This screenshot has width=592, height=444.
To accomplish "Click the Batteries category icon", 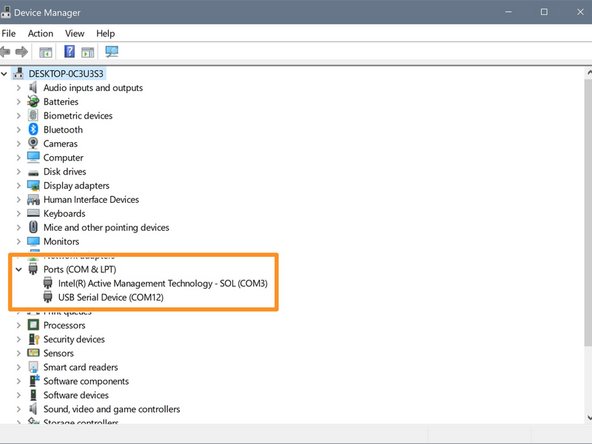I will click(x=33, y=102).
